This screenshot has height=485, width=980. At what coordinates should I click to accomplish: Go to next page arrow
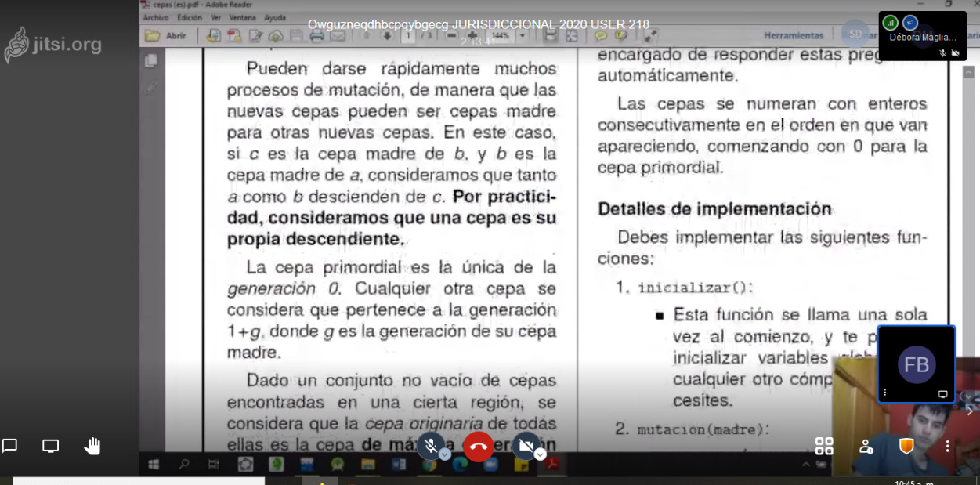387,35
